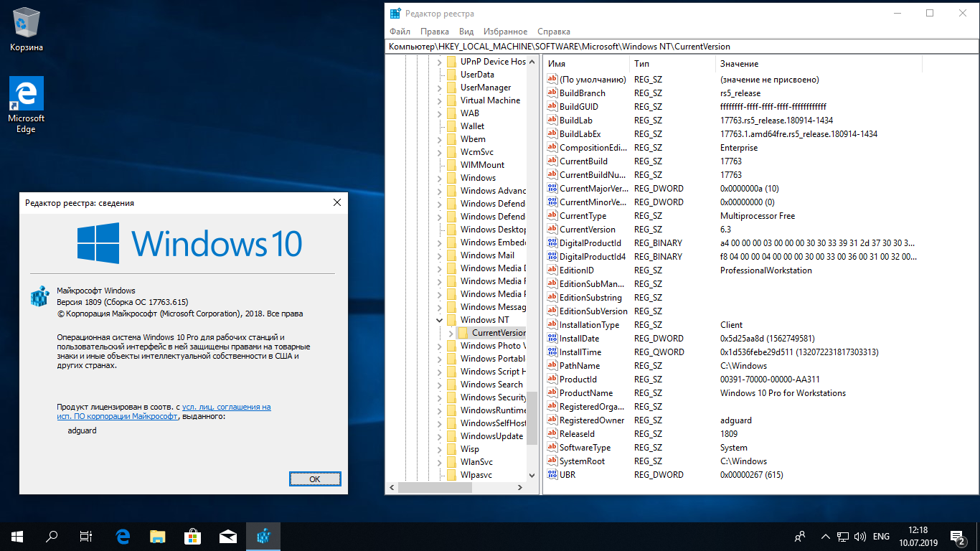980x551 pixels.
Task: Click the Имя column header
Action: coord(586,64)
